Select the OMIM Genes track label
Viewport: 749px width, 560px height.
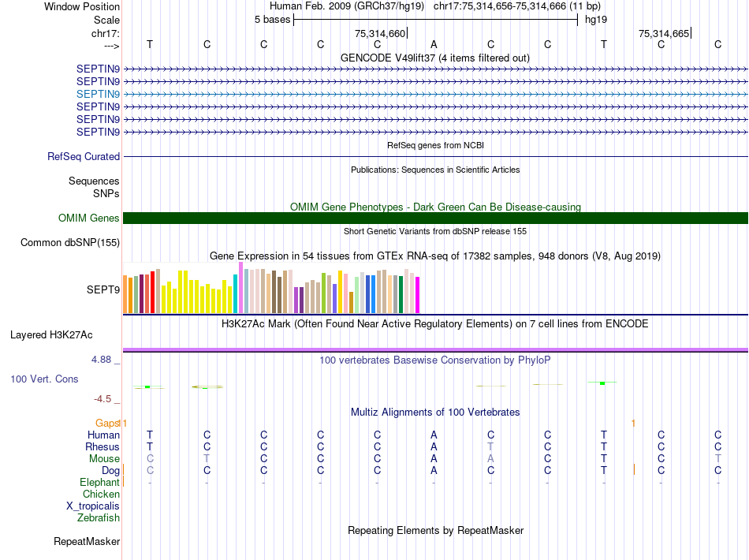click(89, 218)
